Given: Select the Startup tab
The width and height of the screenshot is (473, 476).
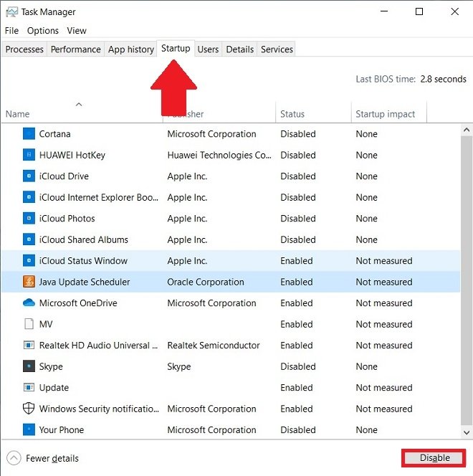Looking at the screenshot, I should (x=176, y=48).
